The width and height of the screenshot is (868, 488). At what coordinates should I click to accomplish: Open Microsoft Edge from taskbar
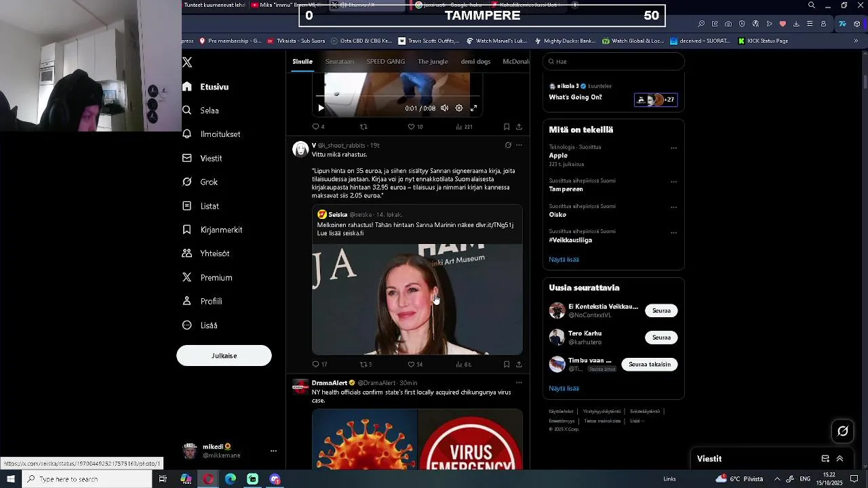[x=231, y=479]
